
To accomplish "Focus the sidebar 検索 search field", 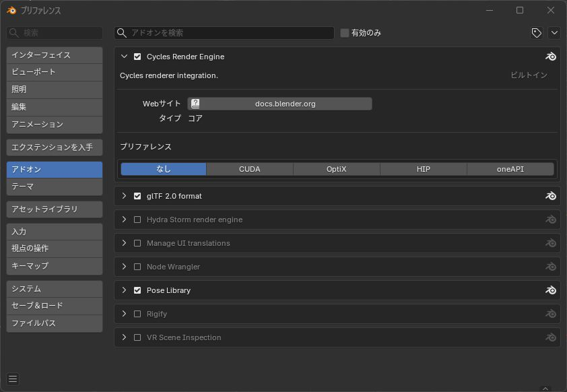I will tap(55, 33).
